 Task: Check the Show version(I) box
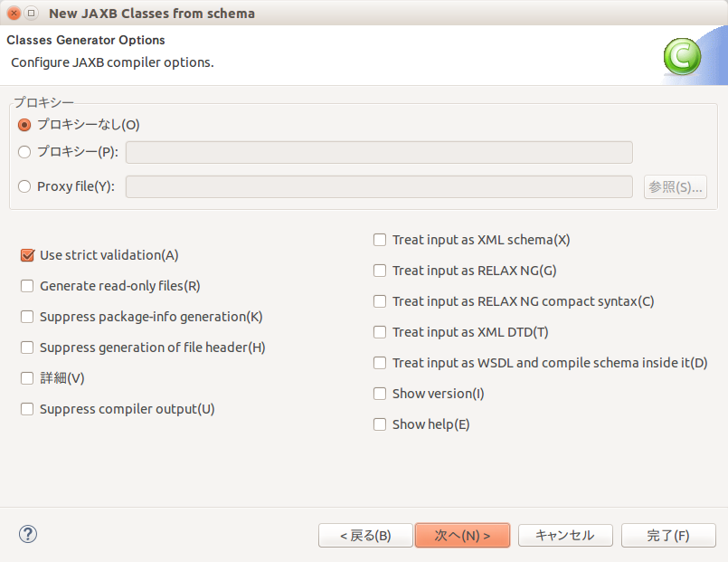(380, 394)
